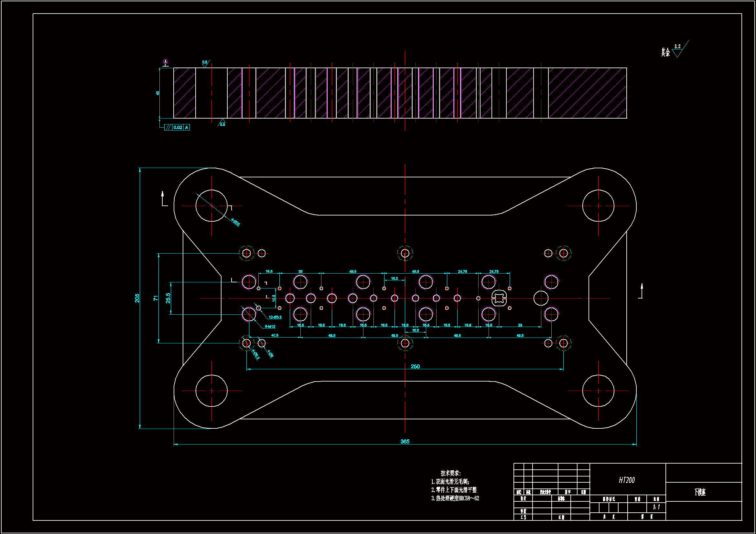The width and height of the screenshot is (756, 534).
Task: Click the datum A marker circle
Action: pos(165,61)
